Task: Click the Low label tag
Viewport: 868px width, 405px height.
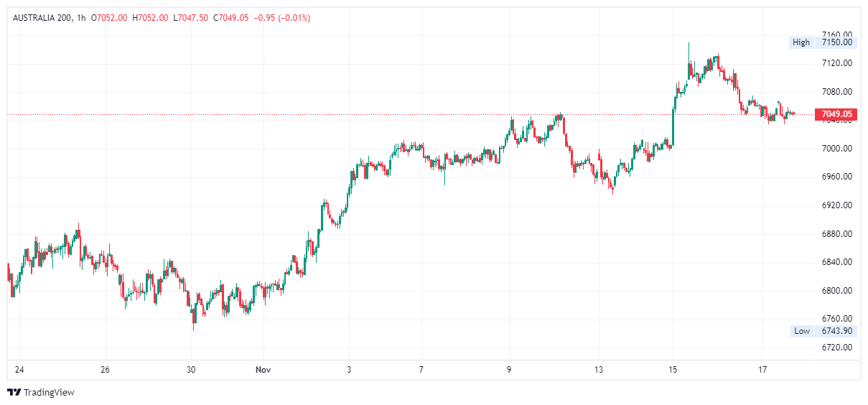Action: tap(801, 331)
